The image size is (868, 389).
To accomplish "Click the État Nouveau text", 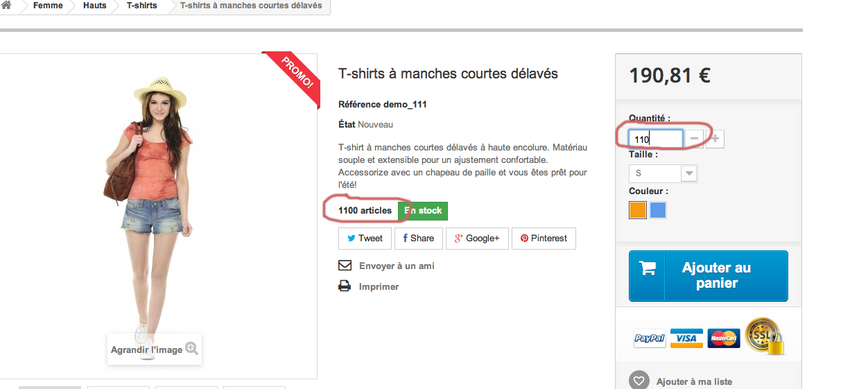I will [365, 125].
